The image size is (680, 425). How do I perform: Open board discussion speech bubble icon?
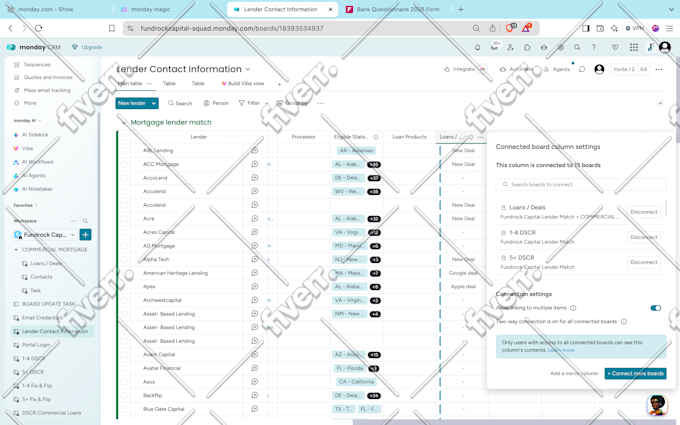coord(582,69)
